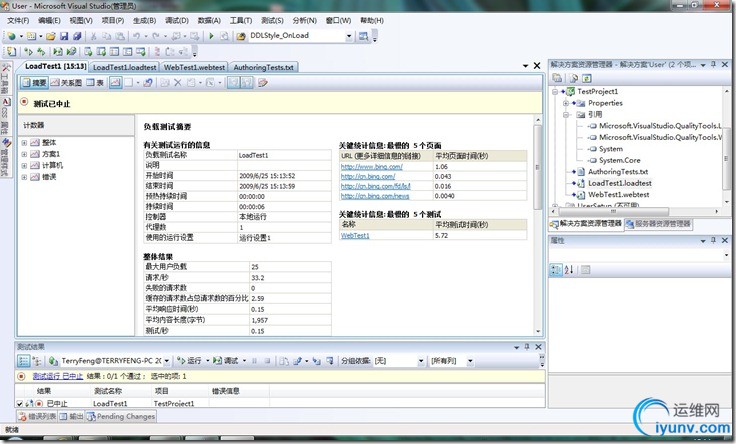Toggle the graph display icon in load test toolbar

click(x=115, y=83)
